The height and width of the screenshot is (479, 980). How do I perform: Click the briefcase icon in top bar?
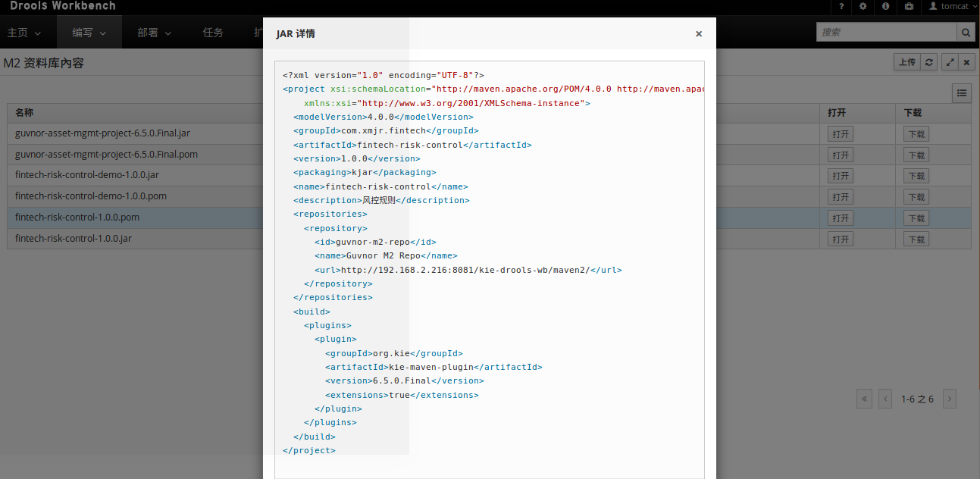[x=909, y=6]
